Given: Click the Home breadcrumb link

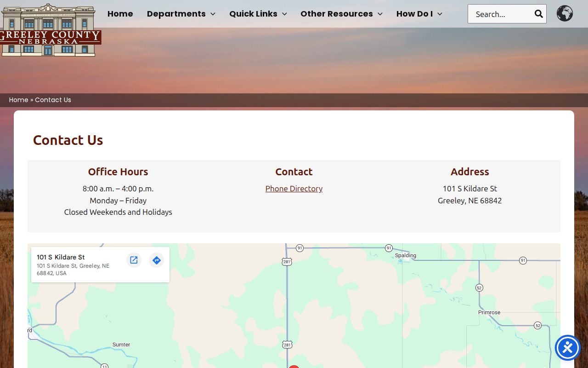Looking at the screenshot, I should [19, 100].
